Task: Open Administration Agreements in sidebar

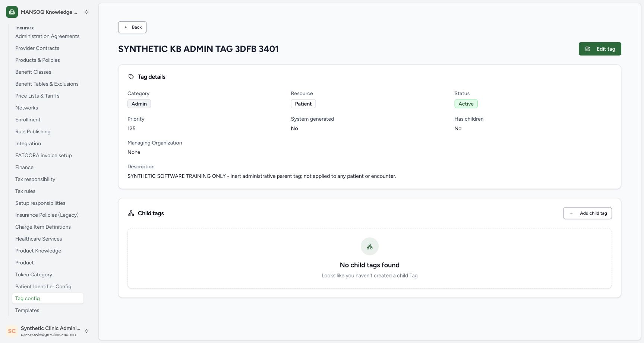Action: pos(47,36)
